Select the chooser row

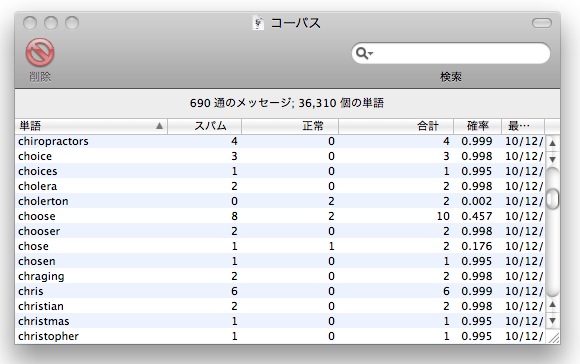(x=280, y=231)
